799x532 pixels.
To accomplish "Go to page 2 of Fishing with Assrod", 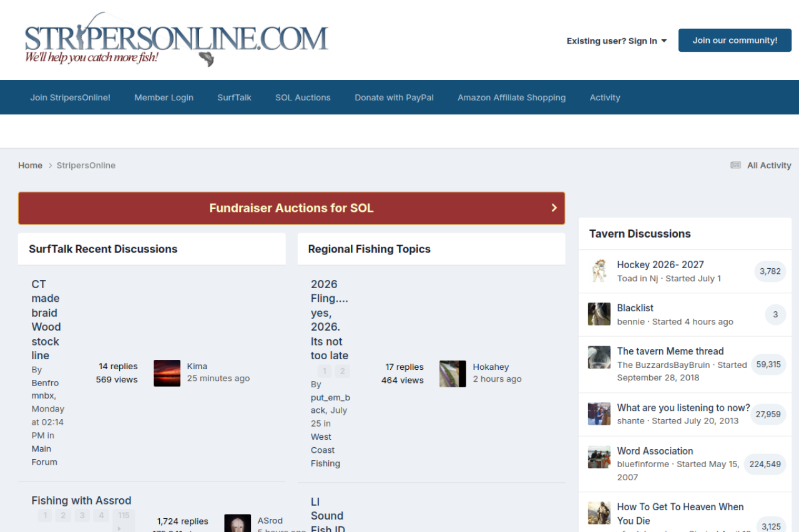I will coord(63,516).
